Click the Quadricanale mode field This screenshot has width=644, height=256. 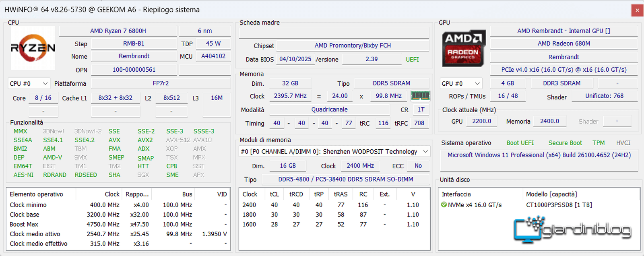[330, 109]
